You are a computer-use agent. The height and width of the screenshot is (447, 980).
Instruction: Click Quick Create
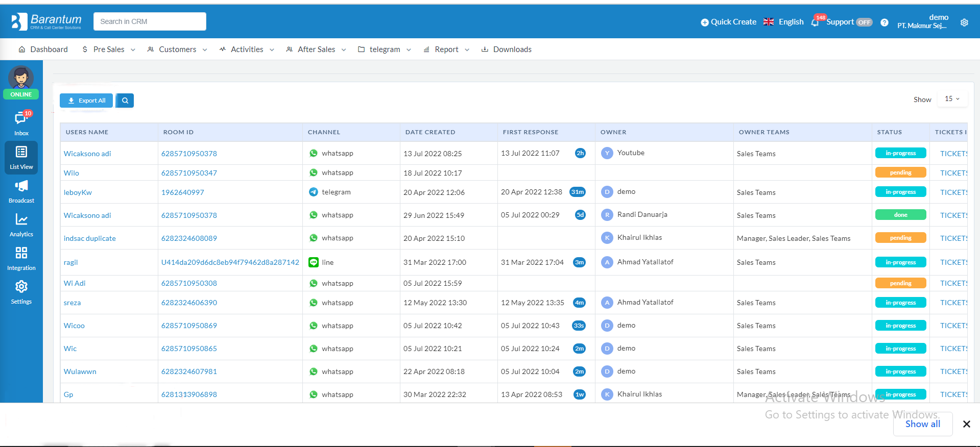(x=728, y=22)
